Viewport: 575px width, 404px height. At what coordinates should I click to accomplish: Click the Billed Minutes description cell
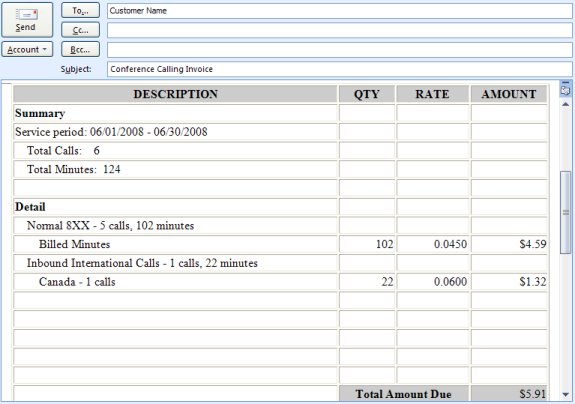pos(175,244)
